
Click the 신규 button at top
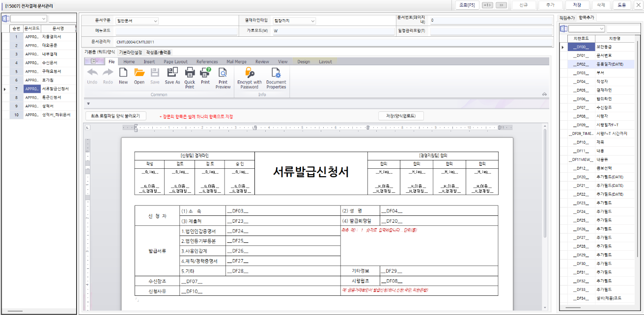tap(524, 5)
